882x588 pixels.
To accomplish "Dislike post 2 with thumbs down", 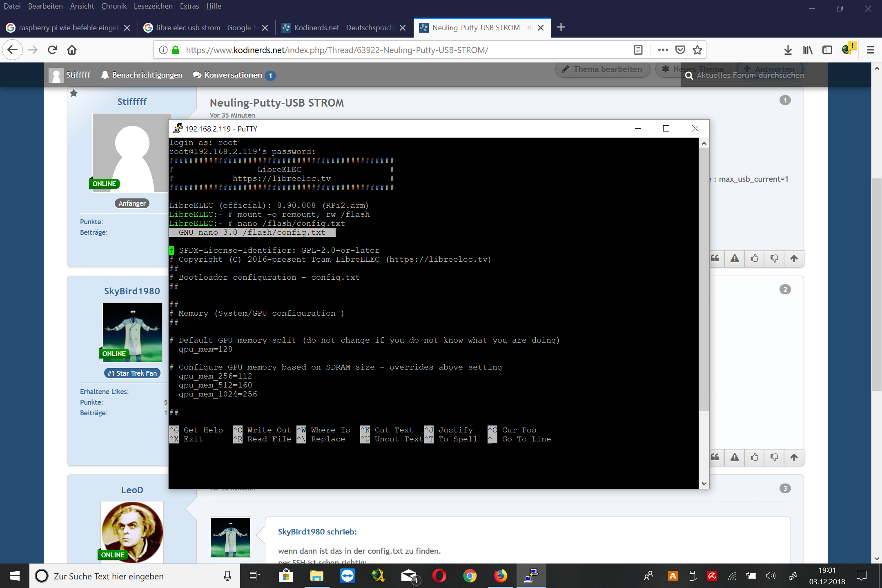I will (x=774, y=457).
